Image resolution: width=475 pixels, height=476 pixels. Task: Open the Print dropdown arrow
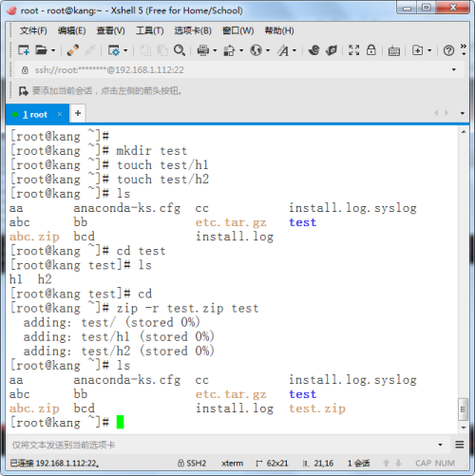pyautogui.click(x=215, y=50)
